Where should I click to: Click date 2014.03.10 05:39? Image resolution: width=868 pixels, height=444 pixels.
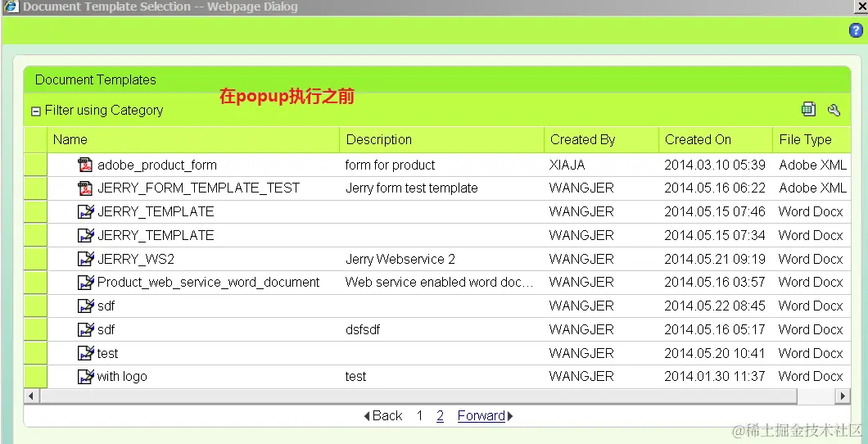tap(715, 165)
